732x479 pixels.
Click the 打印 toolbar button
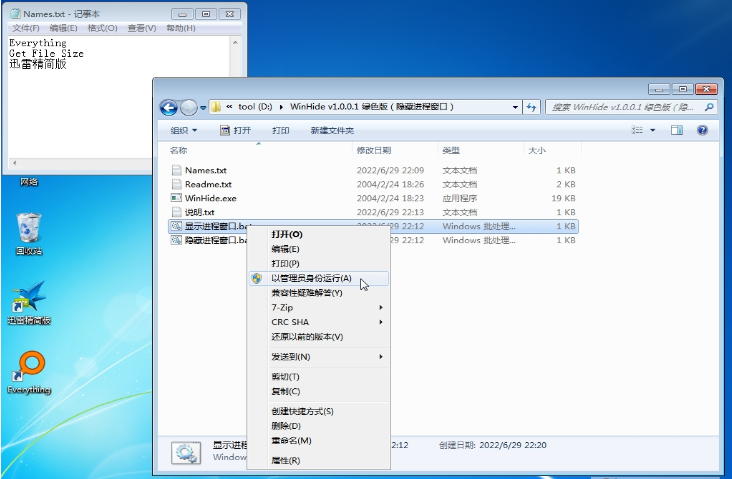click(x=281, y=130)
